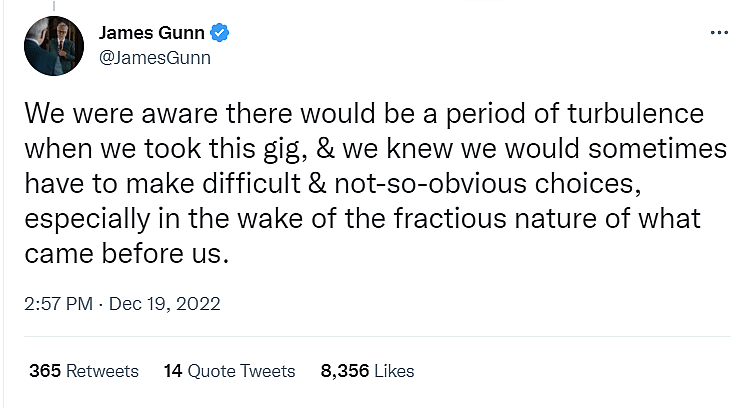Click the blue verified checkmark badge
The height and width of the screenshot is (408, 747).
[221, 33]
